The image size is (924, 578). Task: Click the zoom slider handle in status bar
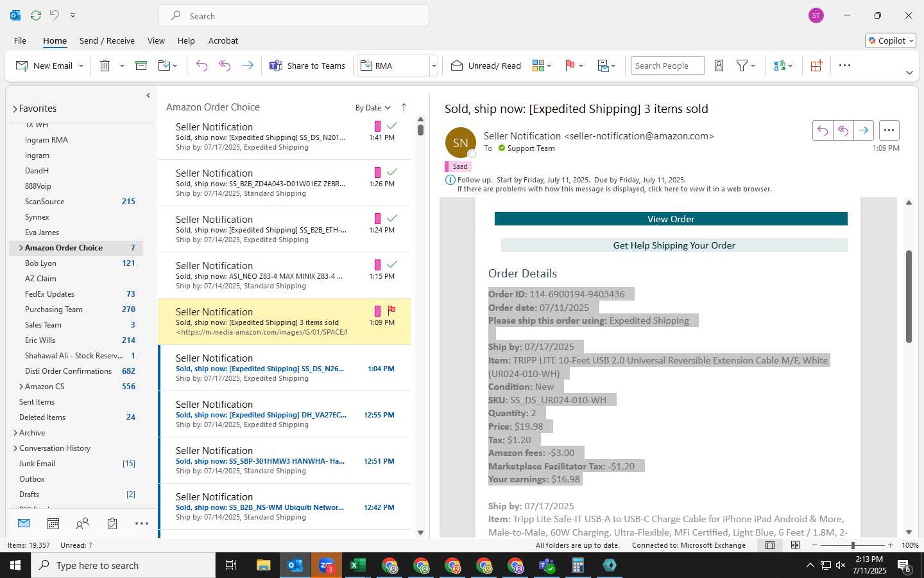853,545
